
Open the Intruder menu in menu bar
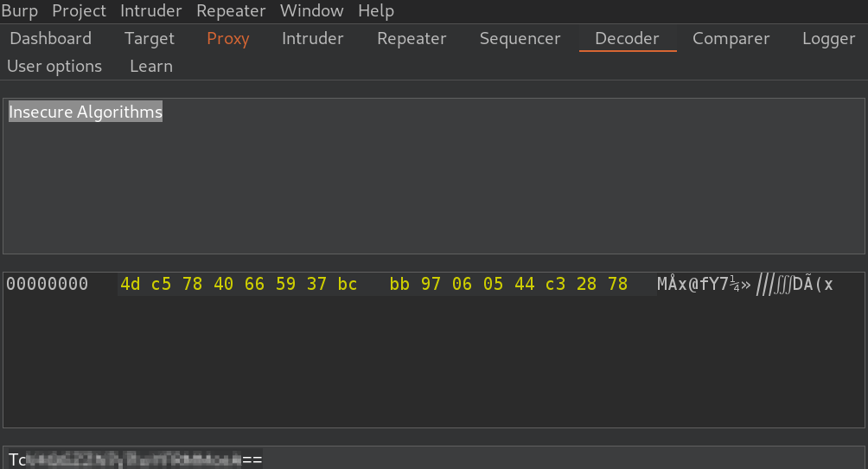(x=150, y=10)
